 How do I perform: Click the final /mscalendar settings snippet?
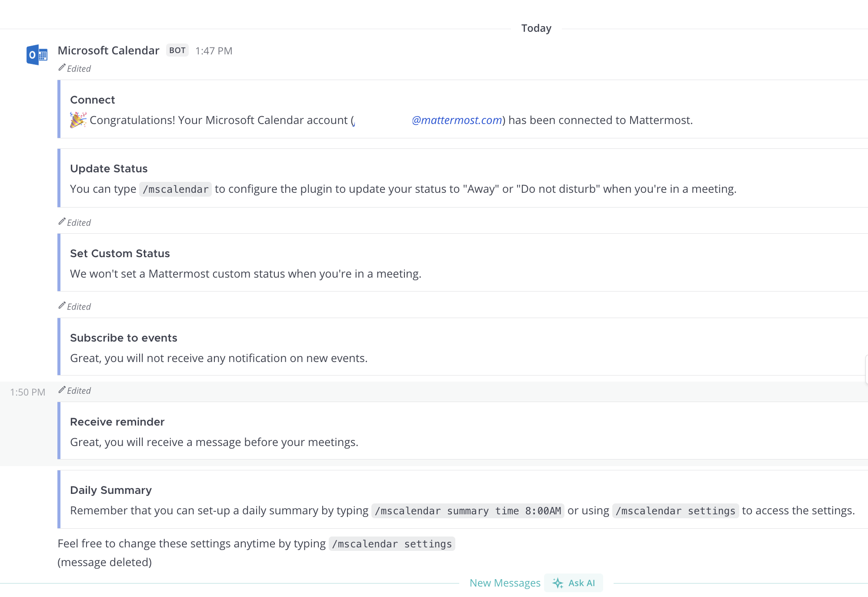391,543
